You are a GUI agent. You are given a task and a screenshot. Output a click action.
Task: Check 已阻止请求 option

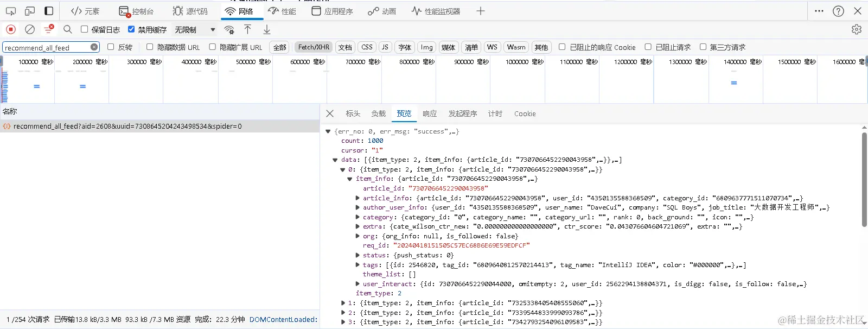coord(648,47)
